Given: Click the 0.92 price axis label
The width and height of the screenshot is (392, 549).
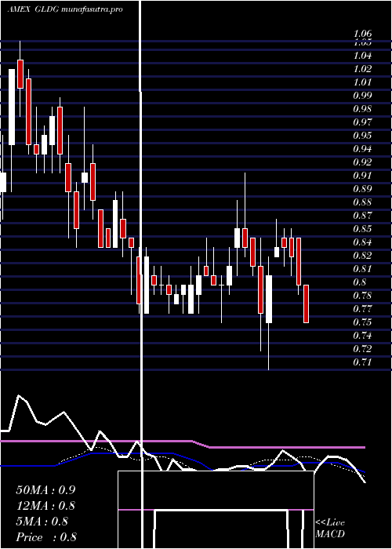Looking at the screenshot, I should [x=362, y=162].
